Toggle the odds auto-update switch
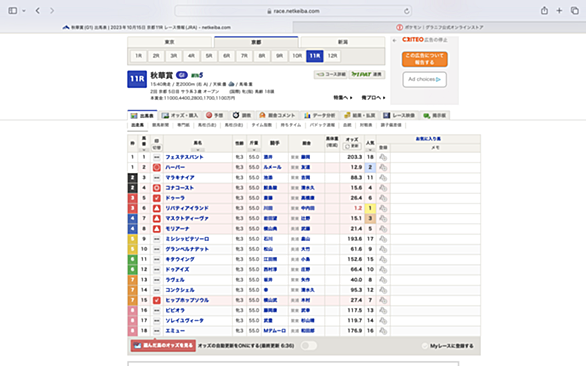 click(x=309, y=345)
